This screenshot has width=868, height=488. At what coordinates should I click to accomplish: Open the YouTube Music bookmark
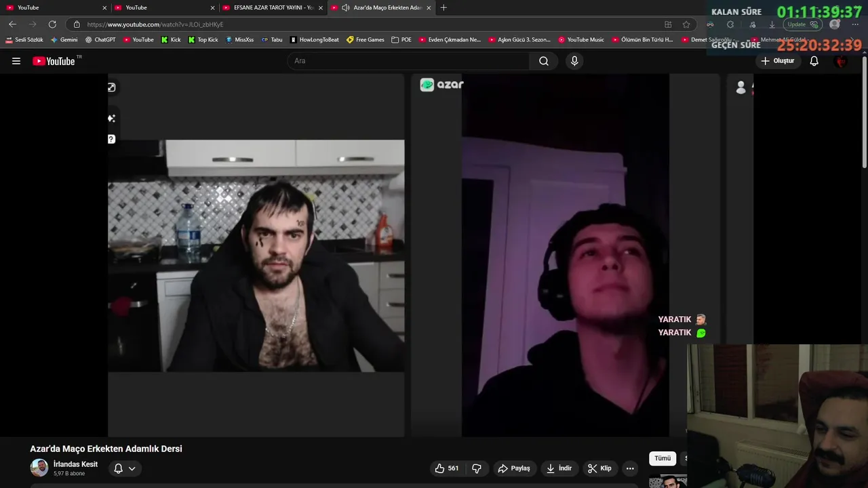click(x=581, y=40)
